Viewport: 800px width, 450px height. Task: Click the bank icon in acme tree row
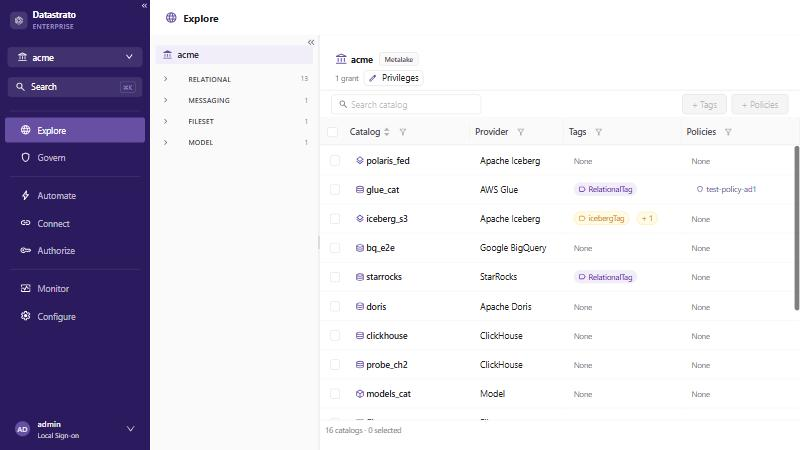point(167,55)
